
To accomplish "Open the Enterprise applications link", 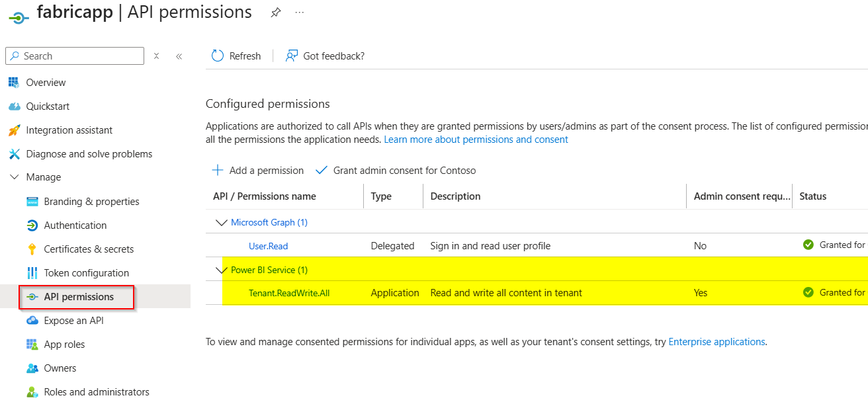I will click(716, 342).
